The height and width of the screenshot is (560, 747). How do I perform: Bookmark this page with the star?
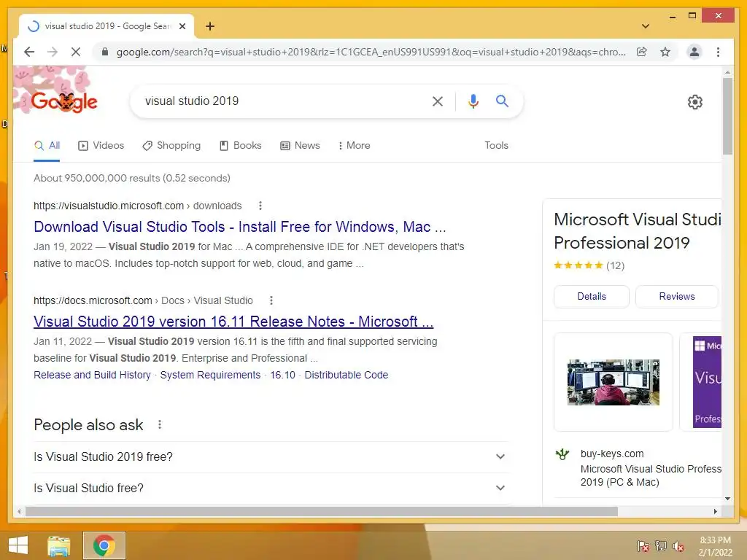(x=665, y=52)
